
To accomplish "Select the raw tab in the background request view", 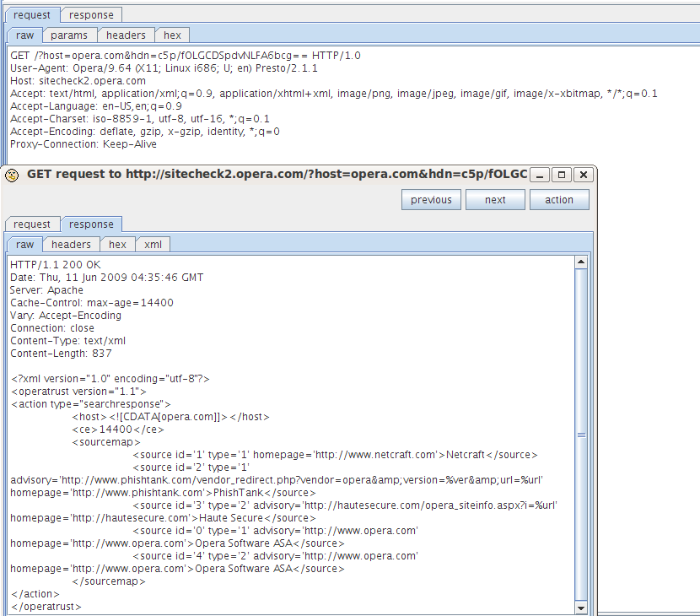I will (x=24, y=35).
